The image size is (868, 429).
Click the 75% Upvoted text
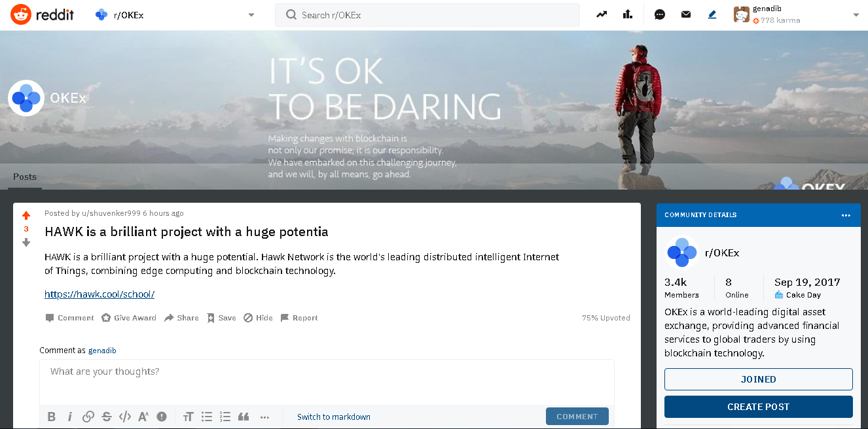pyautogui.click(x=606, y=318)
